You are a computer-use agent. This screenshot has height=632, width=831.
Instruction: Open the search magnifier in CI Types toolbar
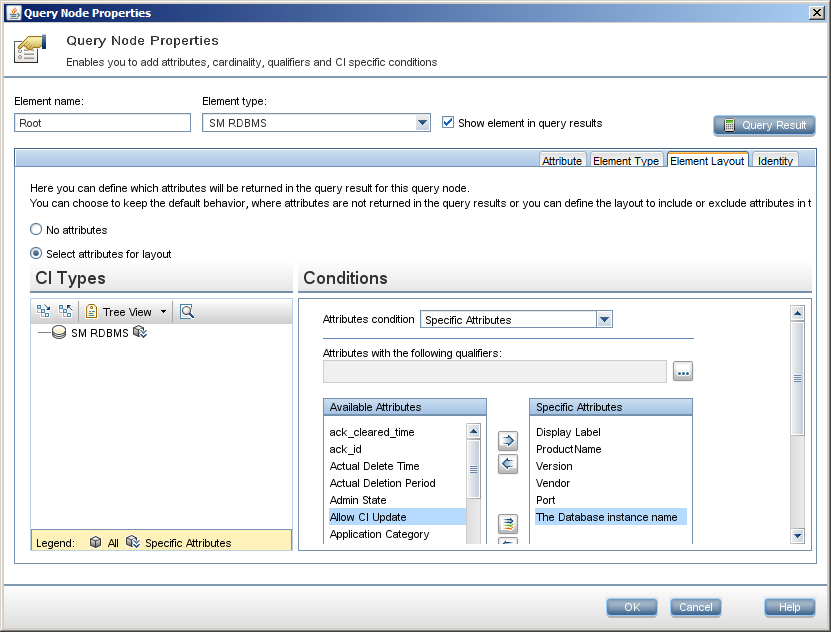pyautogui.click(x=187, y=311)
